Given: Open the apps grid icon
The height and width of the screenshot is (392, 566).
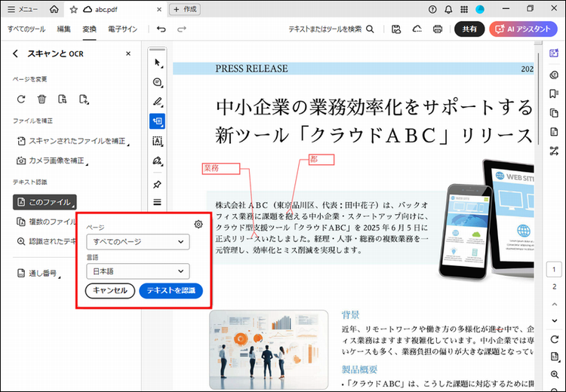Looking at the screenshot, I should point(464,10).
